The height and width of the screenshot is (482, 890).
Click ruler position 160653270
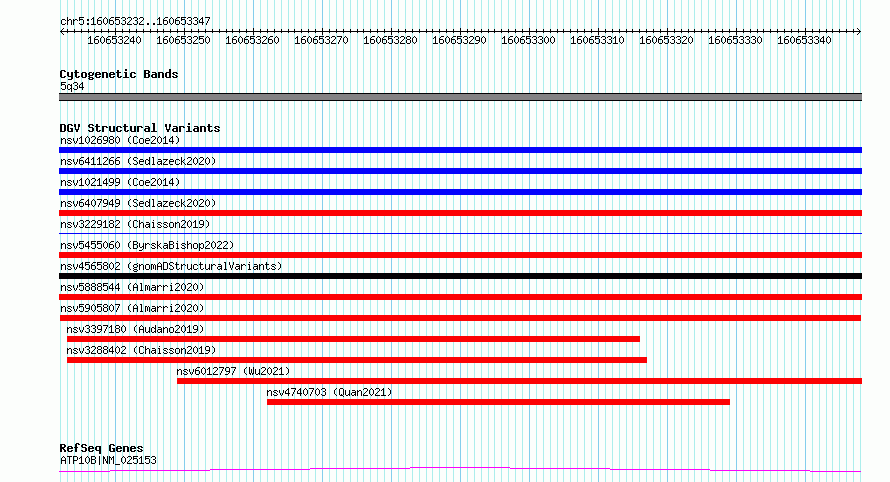(321, 40)
